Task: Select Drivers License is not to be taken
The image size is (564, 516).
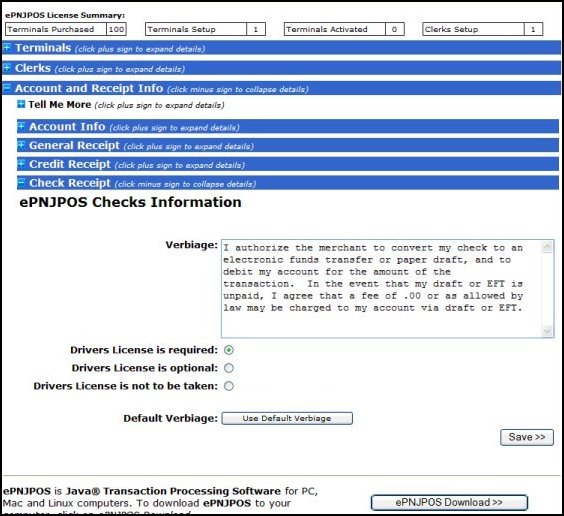Action: click(x=229, y=386)
